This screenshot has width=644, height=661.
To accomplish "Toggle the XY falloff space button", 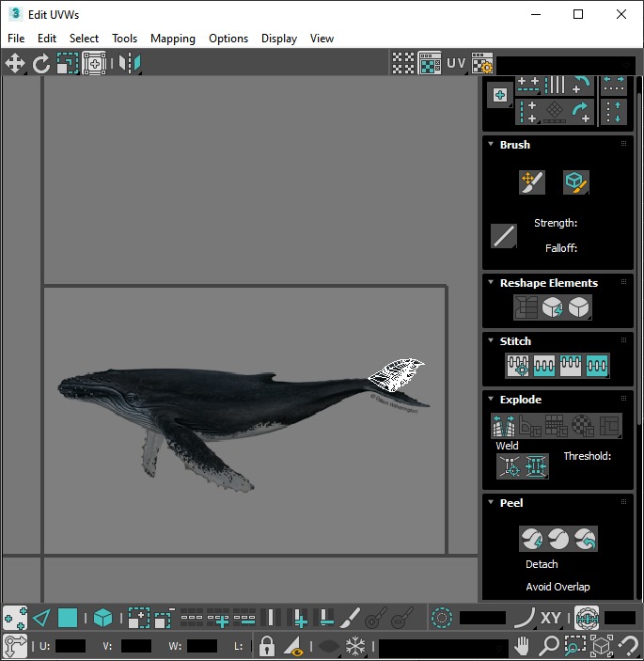I will click(x=550, y=619).
